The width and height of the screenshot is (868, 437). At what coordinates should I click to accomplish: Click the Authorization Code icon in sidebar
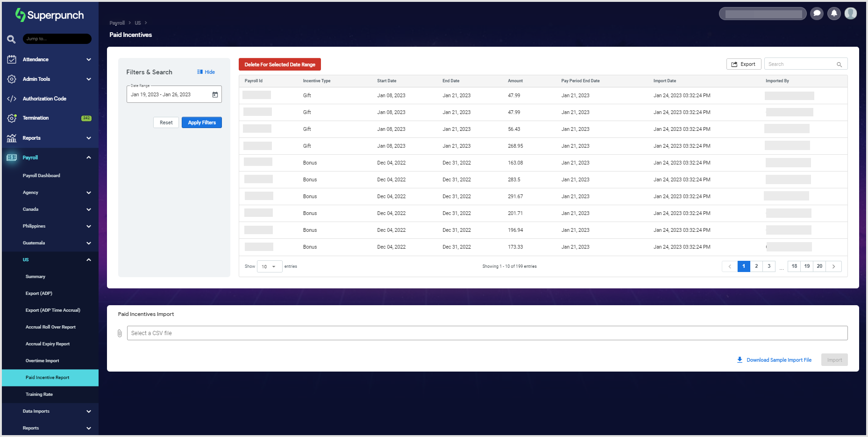pyautogui.click(x=11, y=98)
